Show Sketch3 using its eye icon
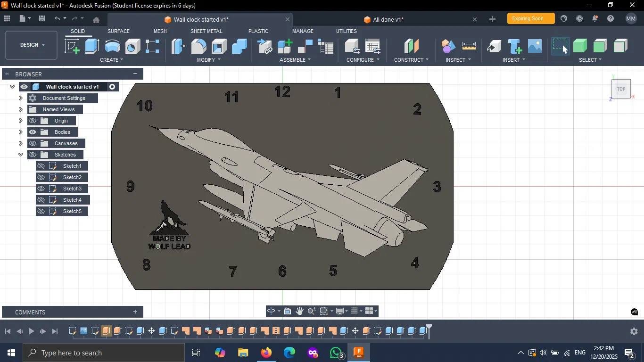The width and height of the screenshot is (644, 362). pos(41,189)
